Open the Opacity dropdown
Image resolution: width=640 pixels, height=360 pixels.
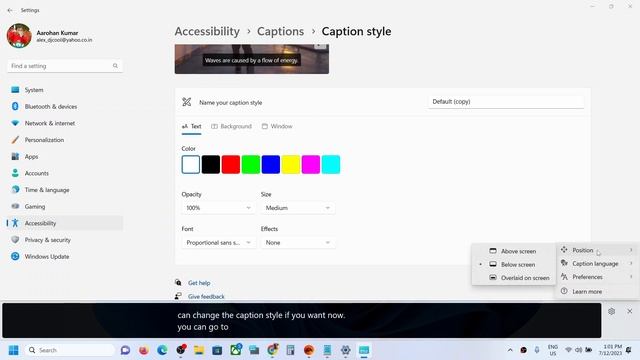point(218,208)
